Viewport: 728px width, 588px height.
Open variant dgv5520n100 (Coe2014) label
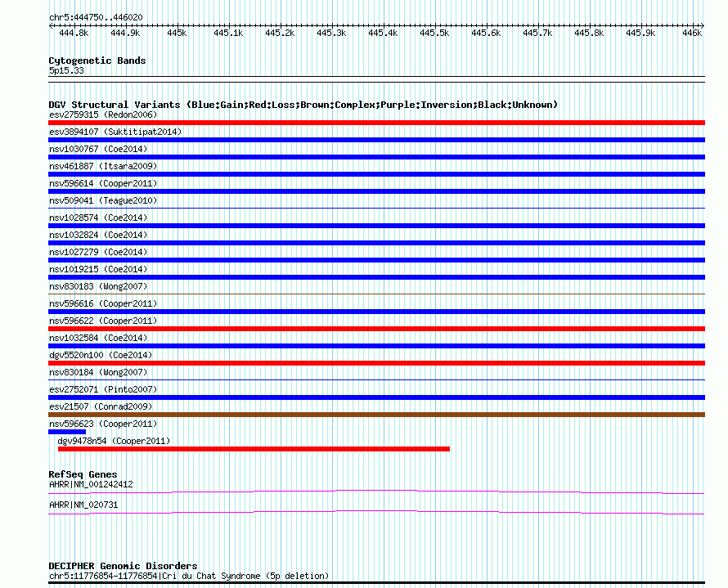coord(101,355)
